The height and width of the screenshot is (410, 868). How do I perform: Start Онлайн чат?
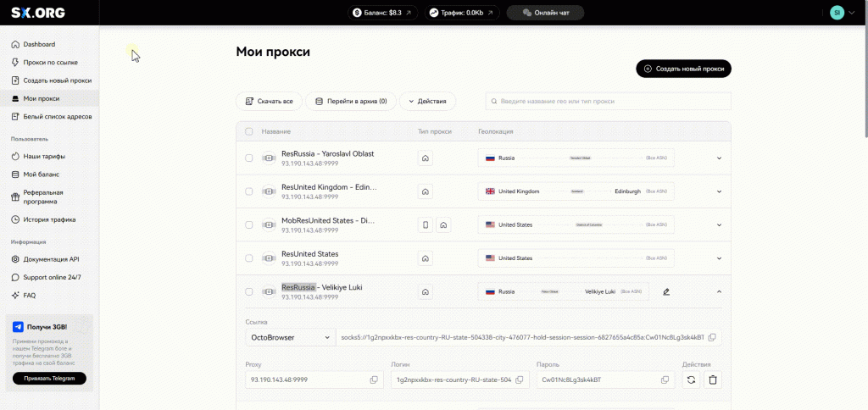tap(545, 12)
